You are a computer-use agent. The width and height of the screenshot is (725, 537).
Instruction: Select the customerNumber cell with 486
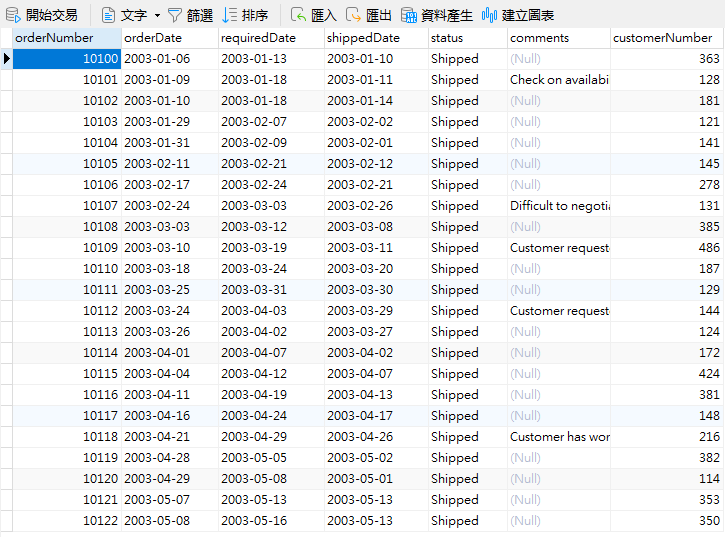click(x=666, y=248)
